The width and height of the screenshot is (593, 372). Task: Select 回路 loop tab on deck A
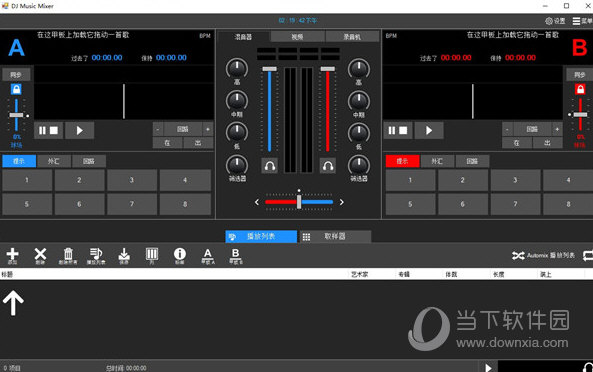89,161
